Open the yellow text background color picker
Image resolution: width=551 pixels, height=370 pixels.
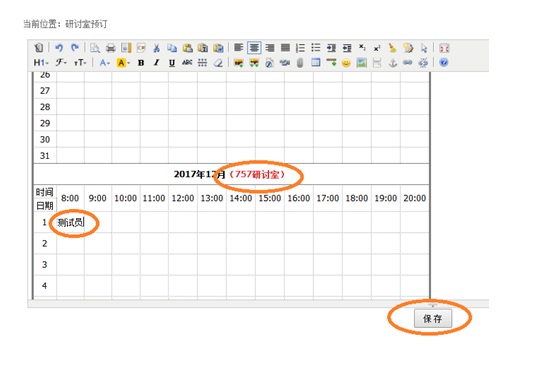[x=123, y=63]
